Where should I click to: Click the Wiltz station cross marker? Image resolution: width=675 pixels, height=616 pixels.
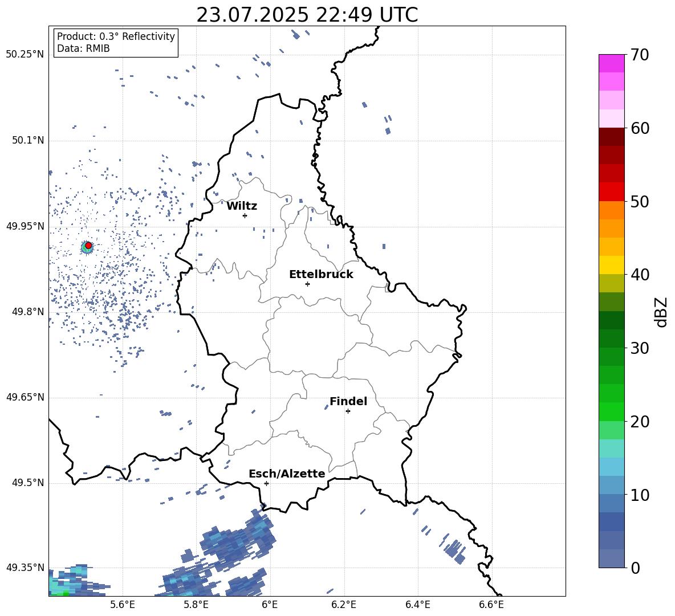click(245, 215)
